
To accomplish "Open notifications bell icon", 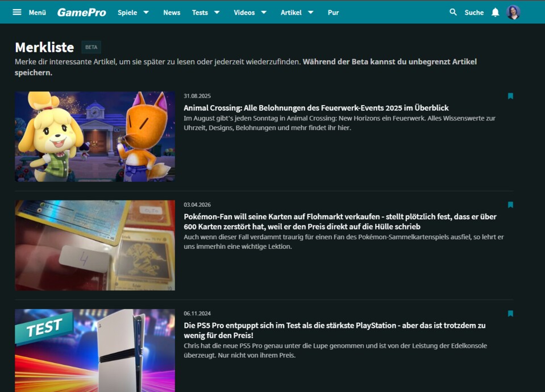I will (x=496, y=12).
